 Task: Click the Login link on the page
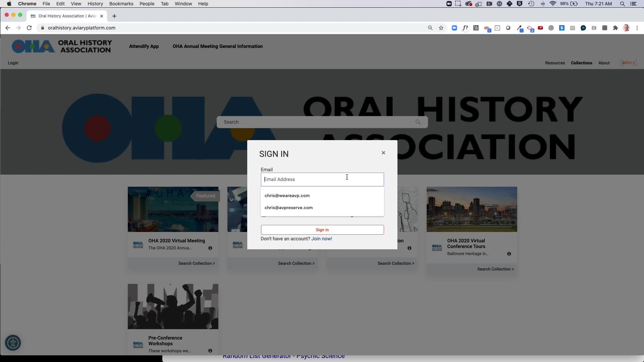(x=13, y=63)
